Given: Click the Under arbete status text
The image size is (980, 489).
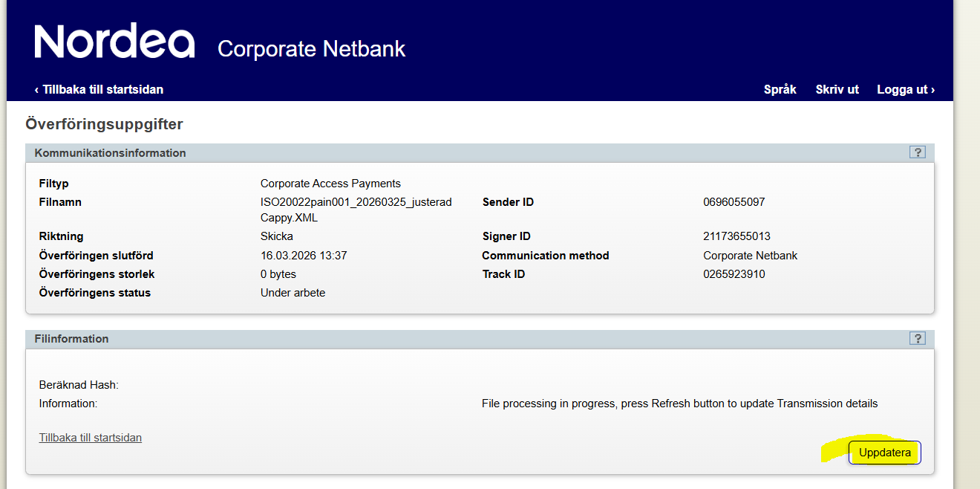Looking at the screenshot, I should (x=293, y=293).
